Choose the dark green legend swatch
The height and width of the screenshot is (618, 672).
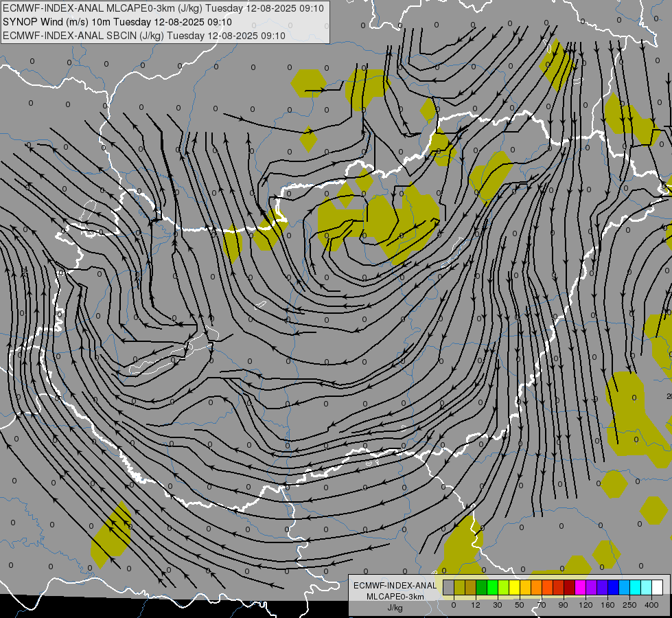(x=482, y=587)
